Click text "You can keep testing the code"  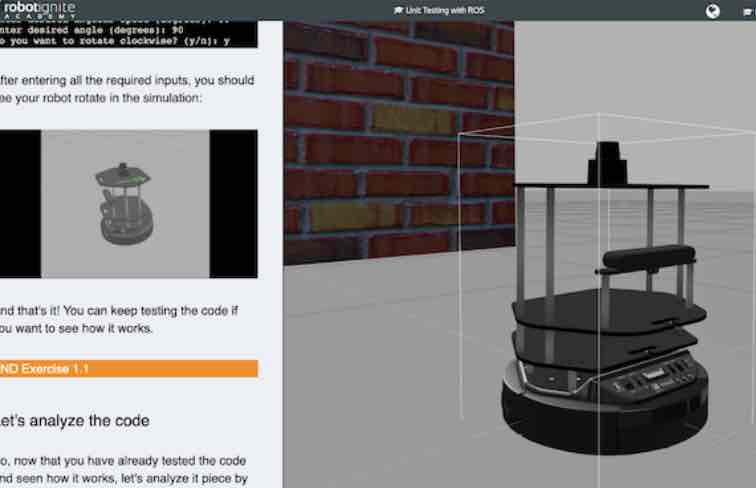(145, 311)
